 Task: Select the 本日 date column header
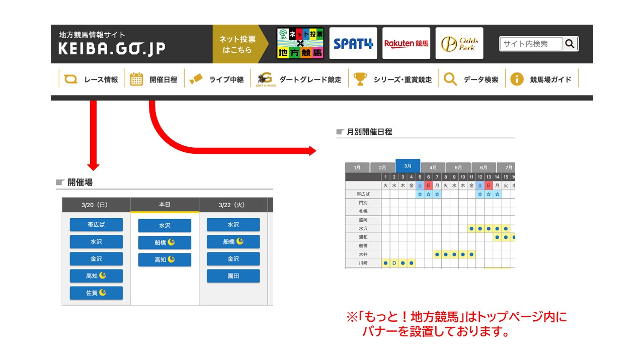[x=165, y=205]
